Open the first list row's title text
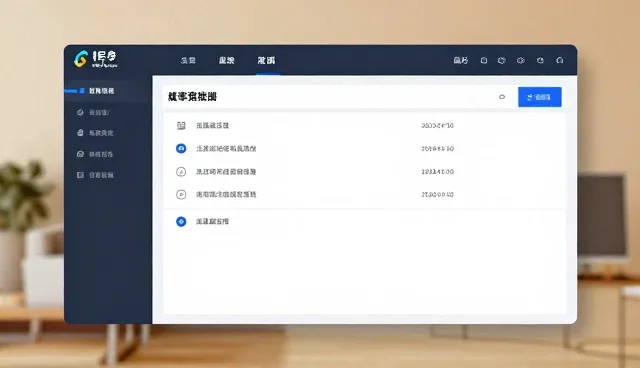Screen dimensions: 640x368 pos(212,126)
